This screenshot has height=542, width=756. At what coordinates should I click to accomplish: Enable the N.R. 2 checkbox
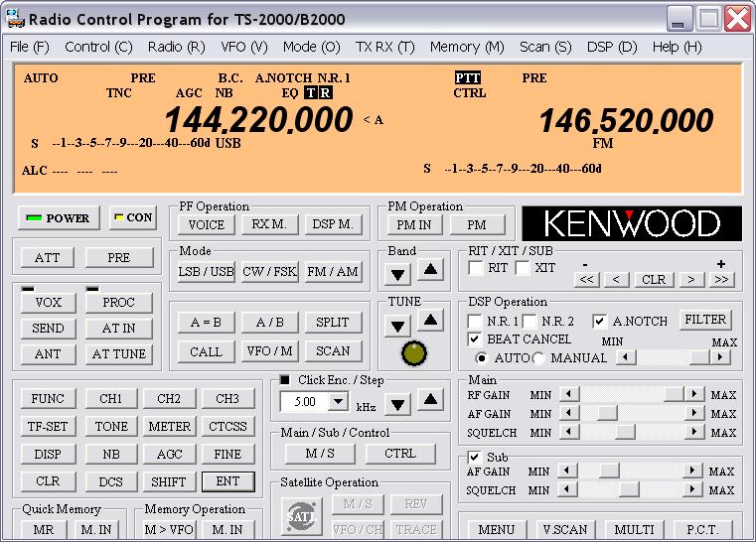pos(529,322)
